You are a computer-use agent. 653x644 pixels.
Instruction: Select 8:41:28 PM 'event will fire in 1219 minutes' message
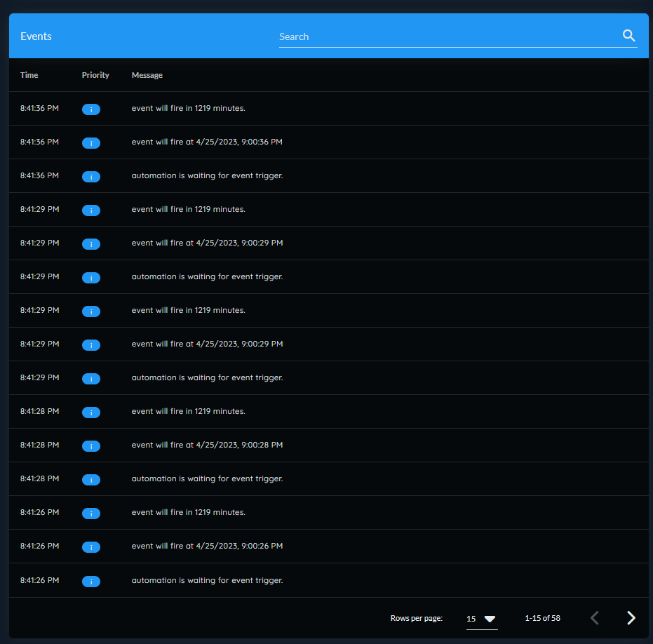point(188,411)
